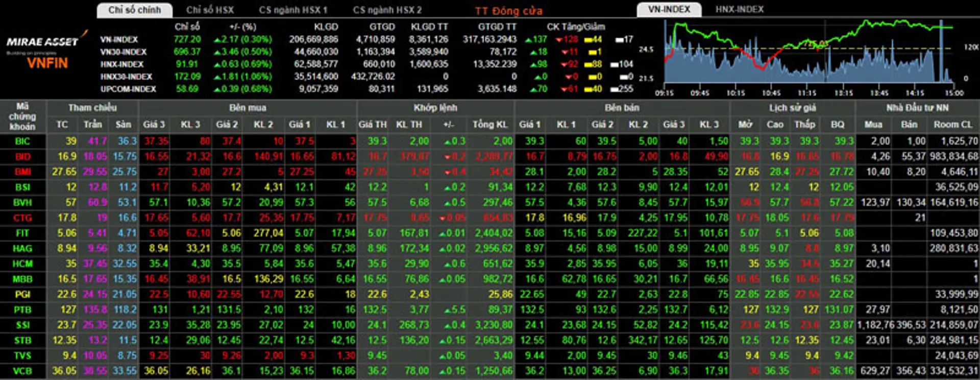
Task: Open stock symbol BMI
Action: pyautogui.click(x=22, y=172)
